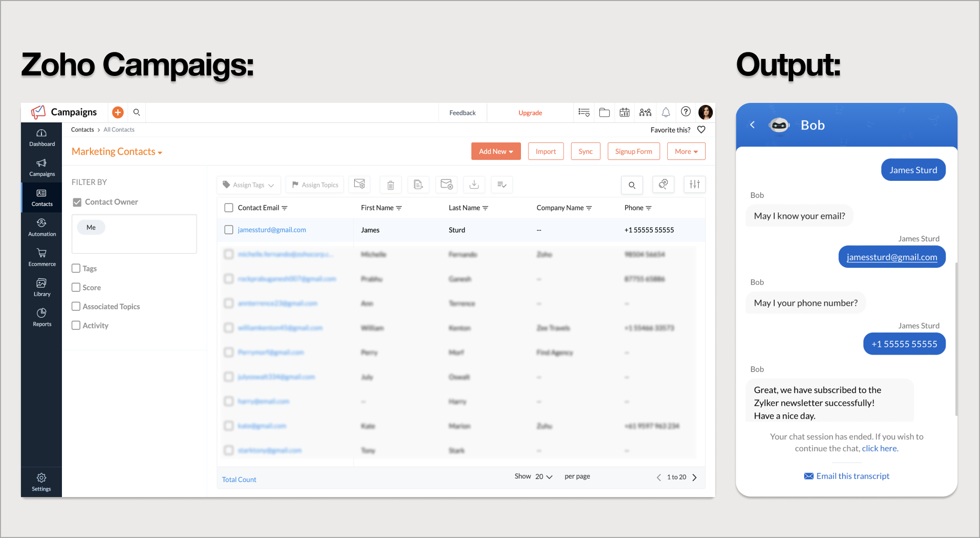
Task: Click the contacts table search icon
Action: (632, 185)
